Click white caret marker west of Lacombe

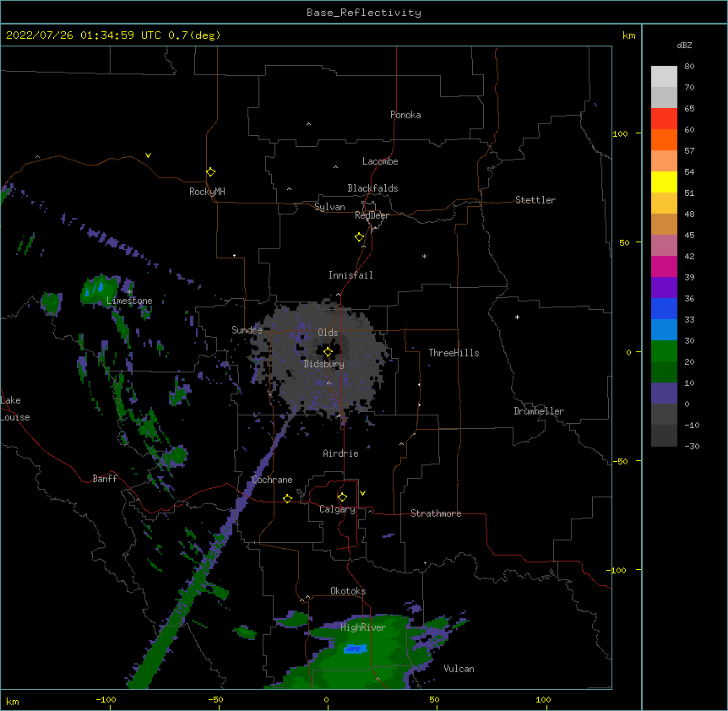tap(335, 167)
